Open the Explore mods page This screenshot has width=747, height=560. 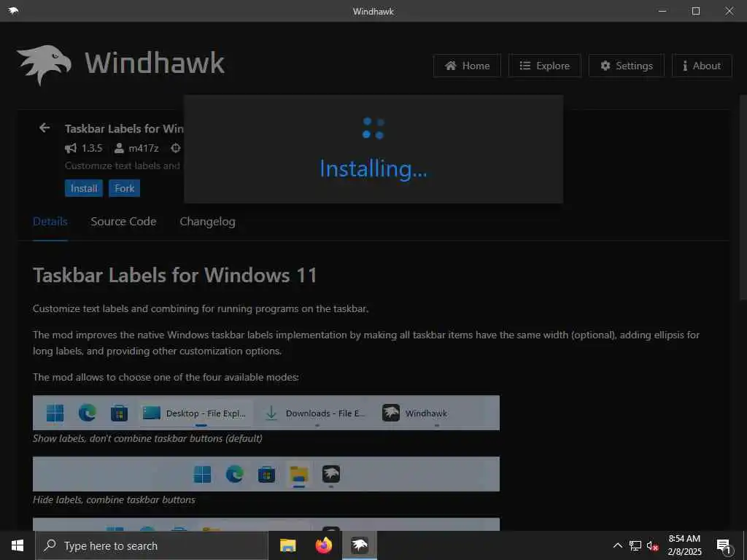tap(544, 66)
